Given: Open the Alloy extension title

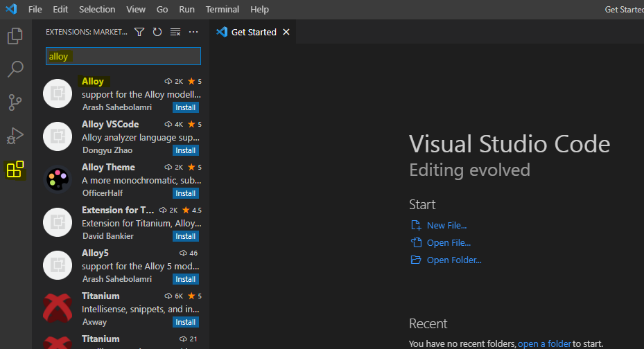Looking at the screenshot, I should coord(93,81).
